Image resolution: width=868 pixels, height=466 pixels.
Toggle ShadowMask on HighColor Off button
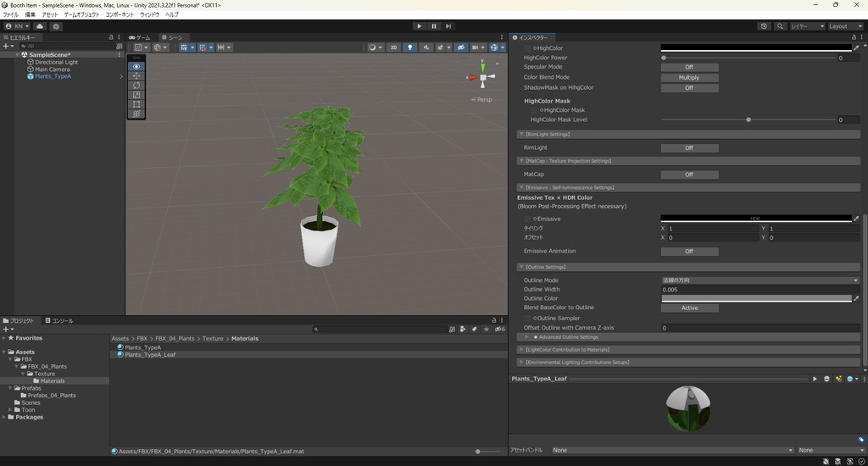[689, 88]
